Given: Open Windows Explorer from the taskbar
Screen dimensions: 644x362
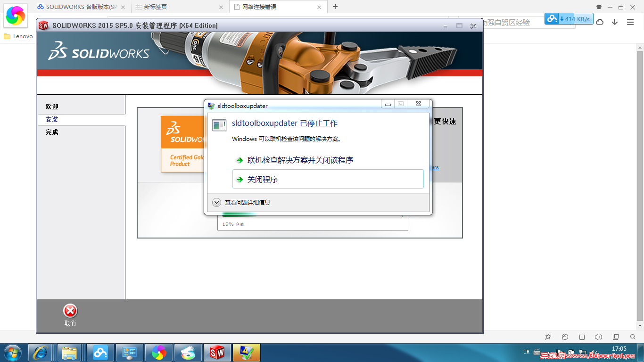Looking at the screenshot, I should tap(69, 353).
